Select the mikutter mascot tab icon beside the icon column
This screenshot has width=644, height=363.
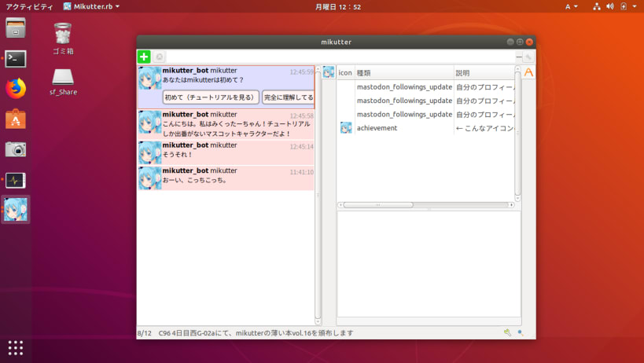(329, 72)
